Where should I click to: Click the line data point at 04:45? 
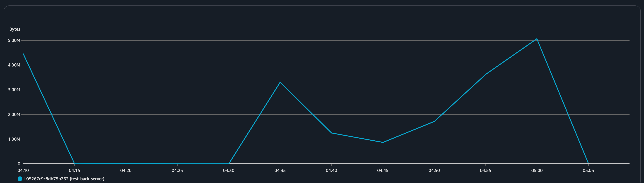click(383, 142)
